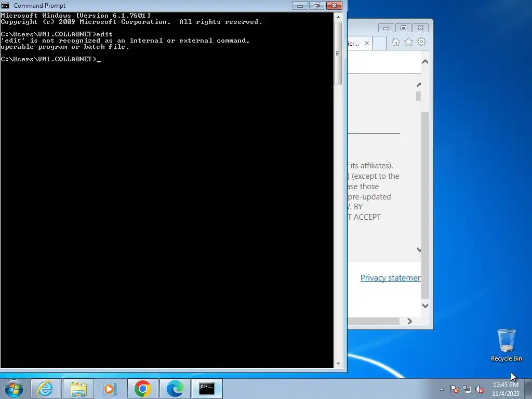Click the 'edit' is not recognized error line
This screenshot has width=532, height=399.
pos(125,41)
